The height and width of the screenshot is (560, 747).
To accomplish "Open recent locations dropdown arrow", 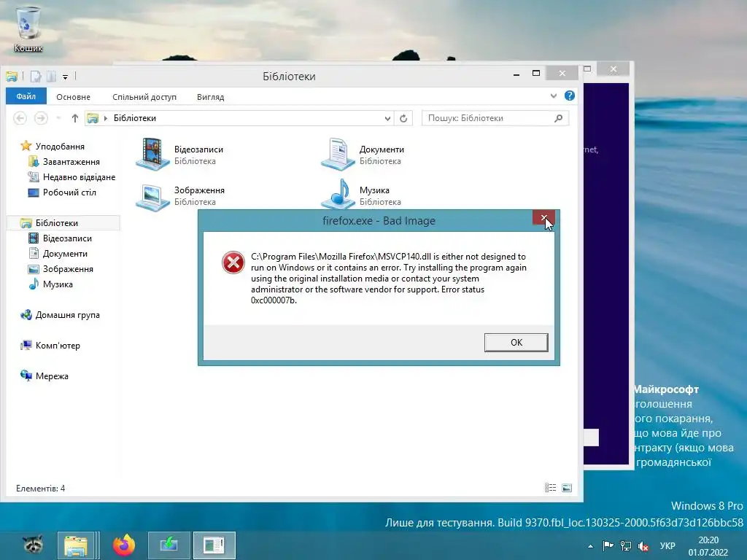I will 58,118.
